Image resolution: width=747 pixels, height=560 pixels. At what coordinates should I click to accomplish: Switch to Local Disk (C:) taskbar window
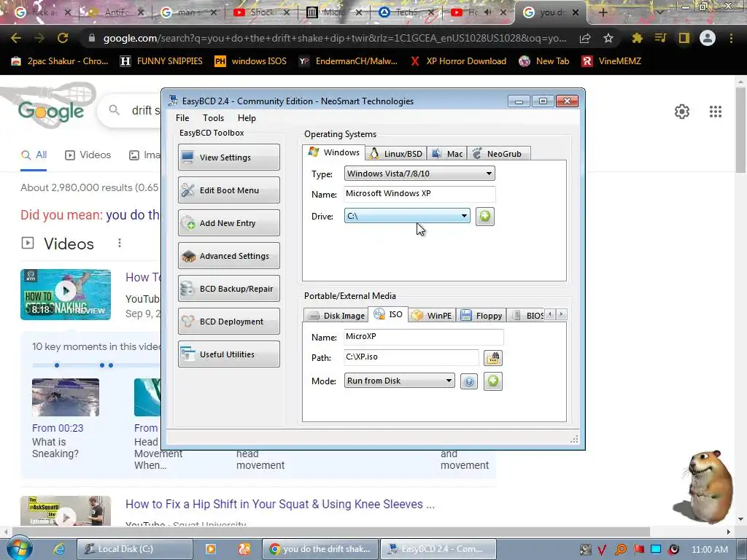135,549
